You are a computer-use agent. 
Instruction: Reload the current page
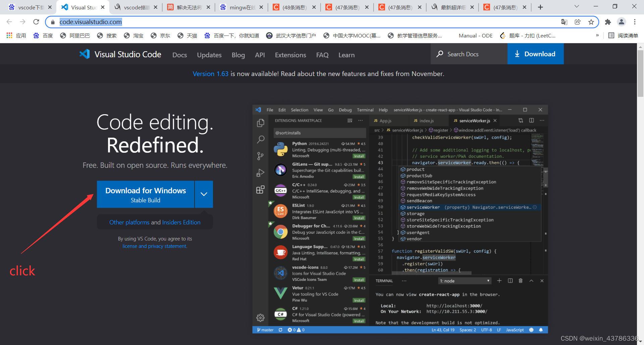coord(36,22)
